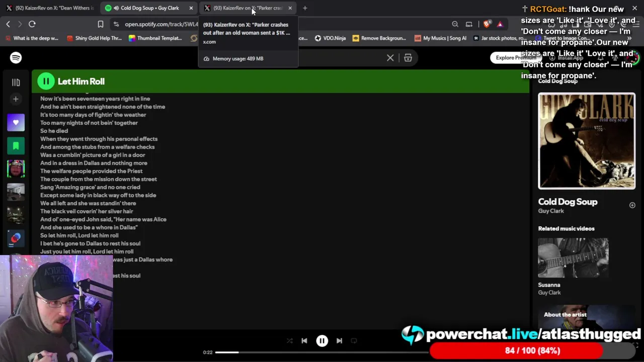Viewport: 644px width, 362px height.
Task: Click lyric 'Too many nights of not bein' together'
Action: click(89, 123)
